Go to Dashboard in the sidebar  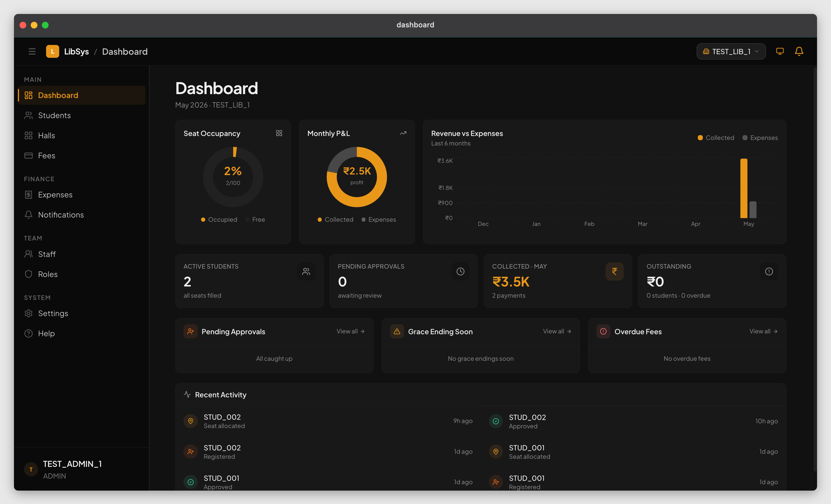pos(82,95)
